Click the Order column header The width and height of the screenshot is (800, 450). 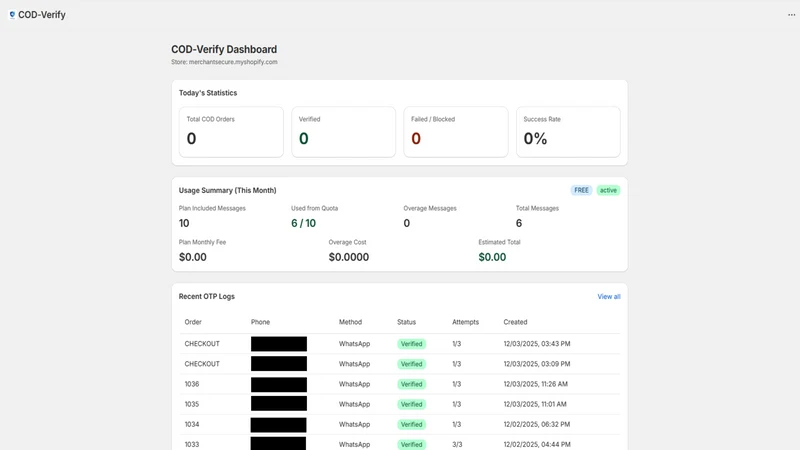coord(193,322)
